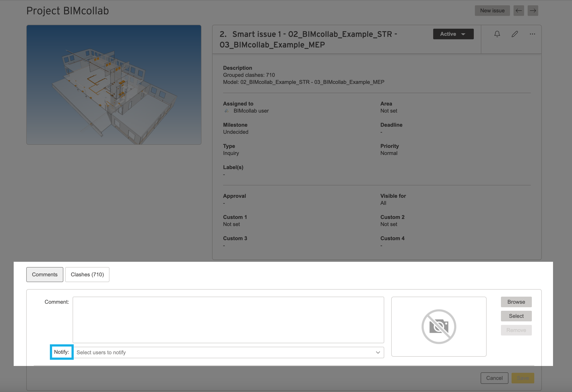The height and width of the screenshot is (392, 572).
Task: Expand the Select users to notify dropdown
Action: [228, 352]
